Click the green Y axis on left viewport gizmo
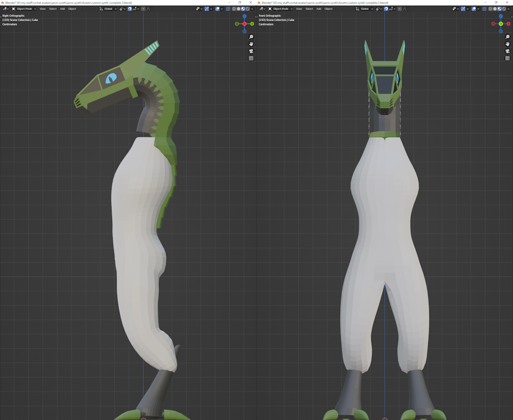The height and width of the screenshot is (420, 513). click(252, 24)
